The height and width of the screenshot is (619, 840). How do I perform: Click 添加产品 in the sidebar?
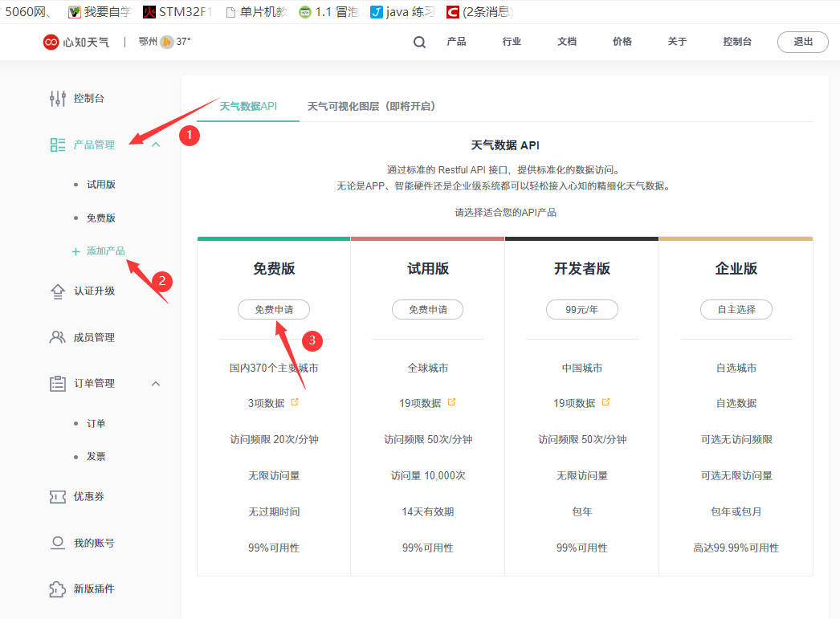click(x=105, y=251)
